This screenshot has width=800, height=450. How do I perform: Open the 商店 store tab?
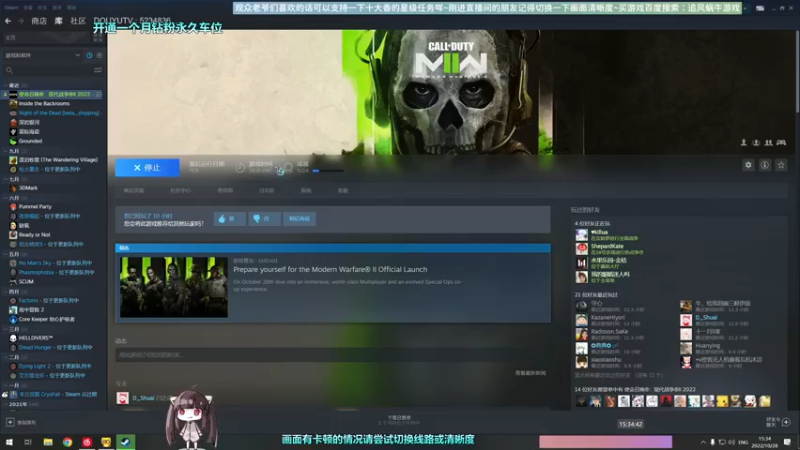(39, 21)
